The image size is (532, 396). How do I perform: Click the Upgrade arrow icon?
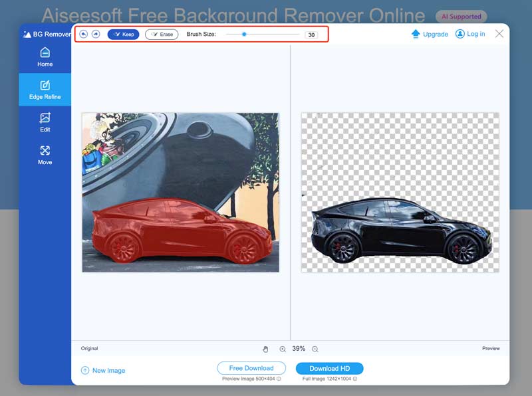pyautogui.click(x=416, y=34)
